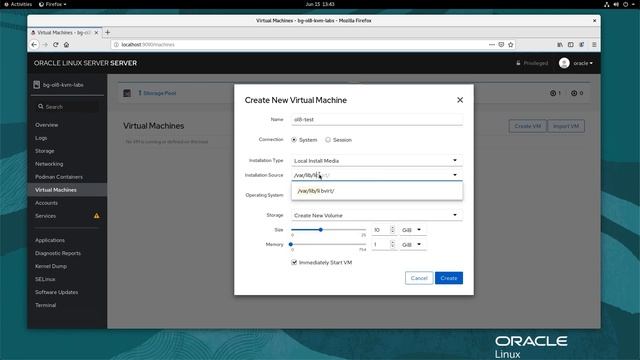The height and width of the screenshot is (360, 640).
Task: Click the Memory value stepper arrows
Action: (392, 244)
